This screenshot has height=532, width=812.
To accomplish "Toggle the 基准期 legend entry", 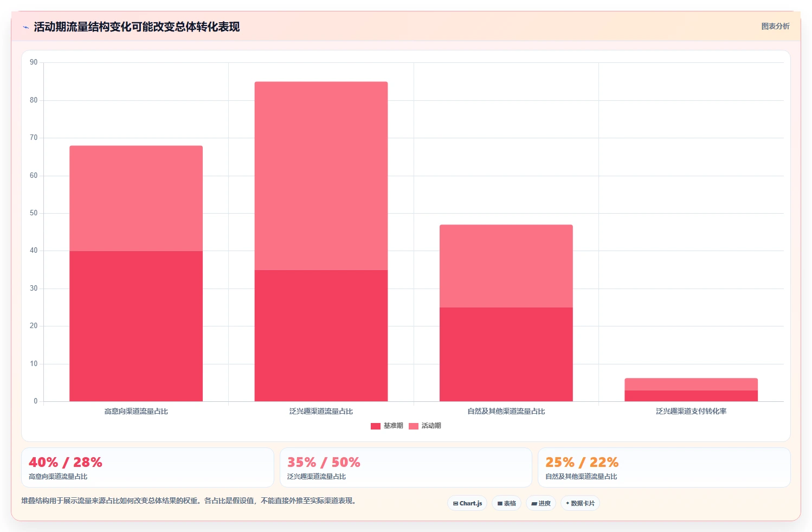I will (387, 426).
